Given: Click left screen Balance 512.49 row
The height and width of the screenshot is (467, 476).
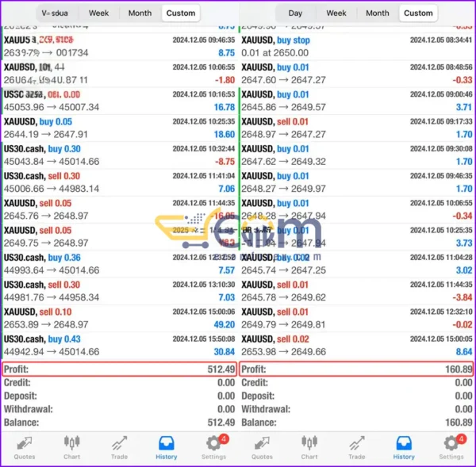Looking at the screenshot, I should [119, 423].
